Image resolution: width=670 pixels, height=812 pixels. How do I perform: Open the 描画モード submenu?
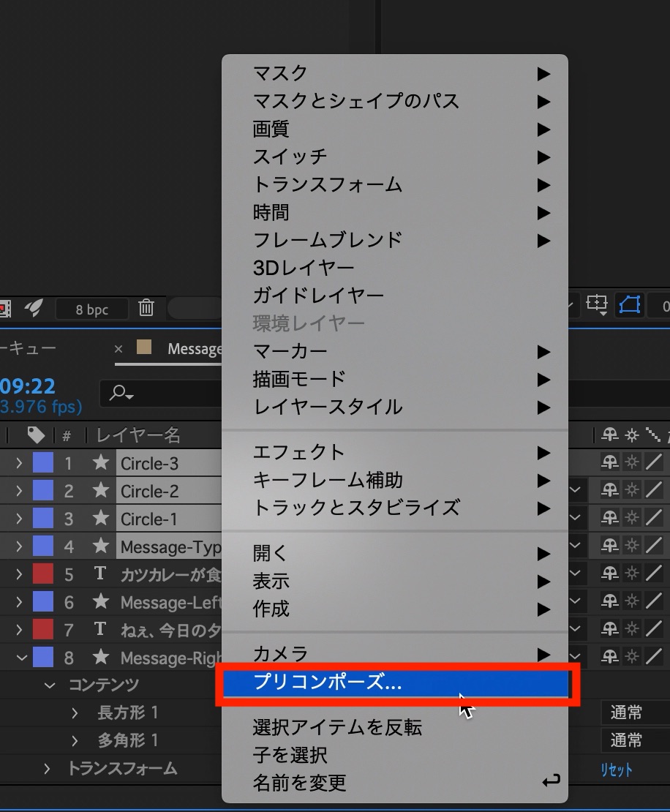(394, 380)
